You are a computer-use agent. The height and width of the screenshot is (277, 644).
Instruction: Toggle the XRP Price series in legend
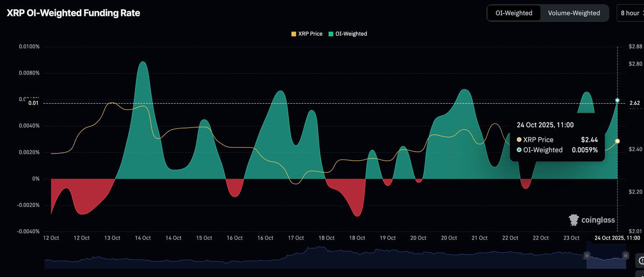pyautogui.click(x=307, y=34)
